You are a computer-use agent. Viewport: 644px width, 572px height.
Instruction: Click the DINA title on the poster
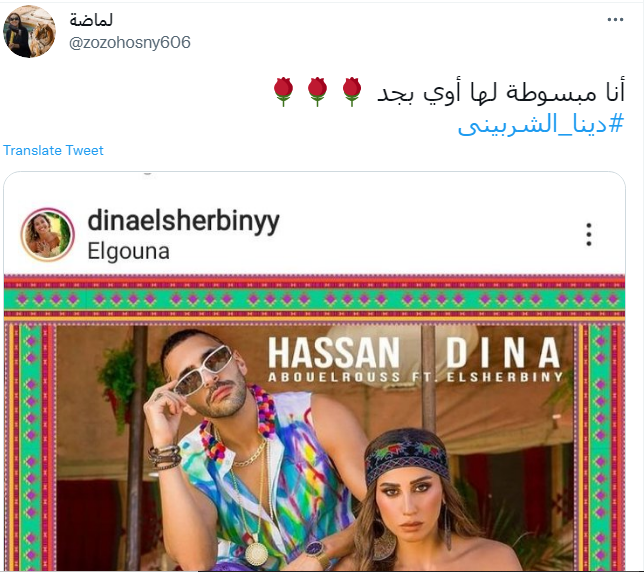click(x=503, y=352)
